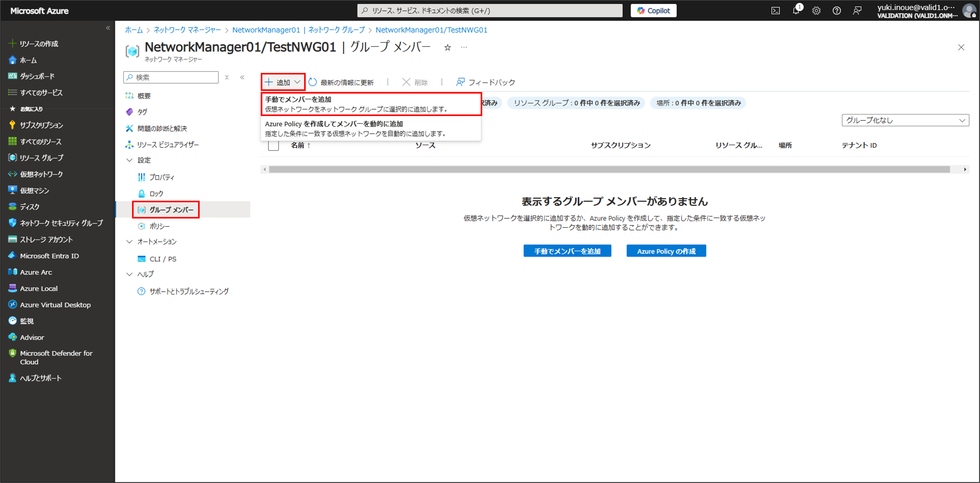
Task: Open 仮想ネットワーク in sidebar
Action: [x=35, y=174]
